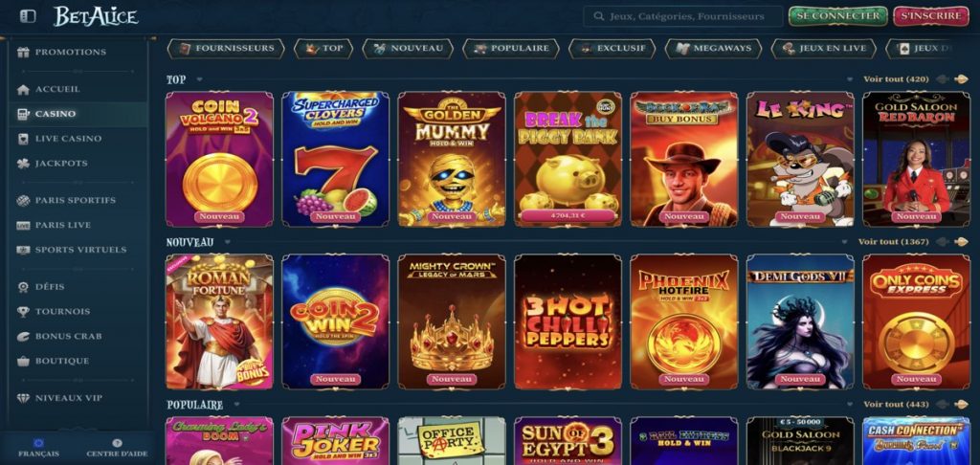Open Promotions gift icon in sidebar

coord(23,53)
